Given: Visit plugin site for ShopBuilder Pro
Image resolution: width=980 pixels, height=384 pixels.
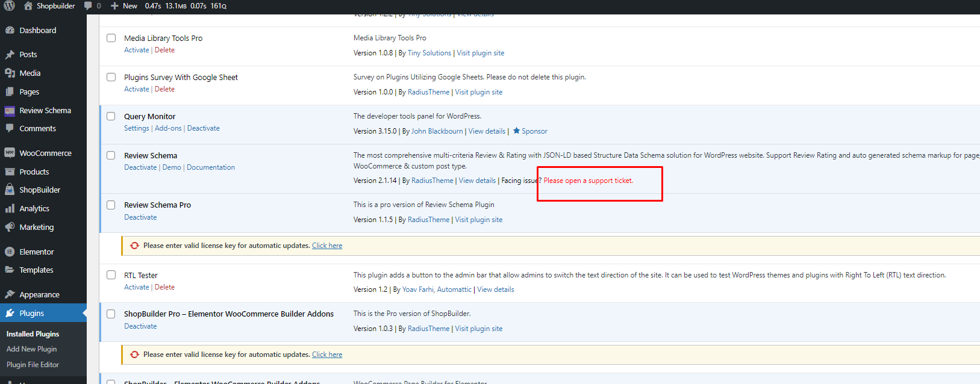Looking at the screenshot, I should coord(479,329).
